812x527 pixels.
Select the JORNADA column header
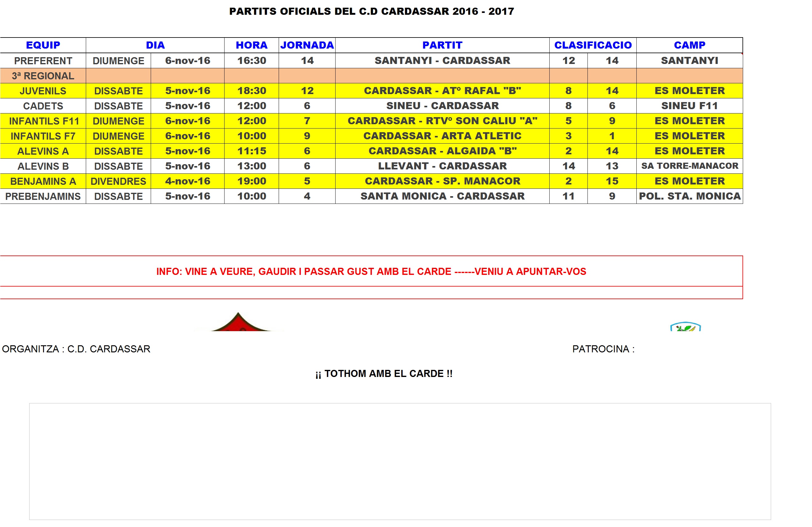307,45
